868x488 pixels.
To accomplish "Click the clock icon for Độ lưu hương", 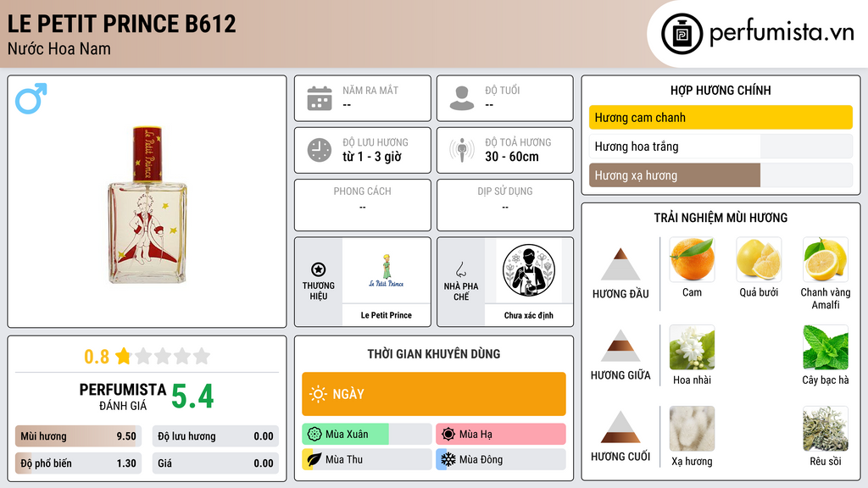I will [320, 150].
